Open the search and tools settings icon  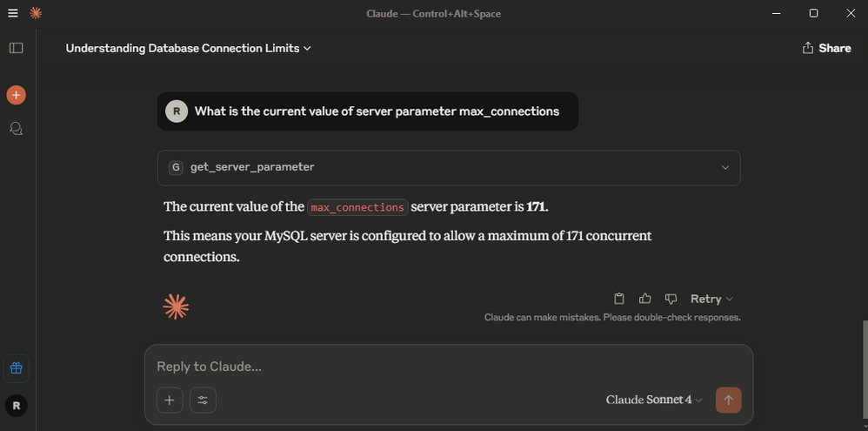tap(203, 400)
